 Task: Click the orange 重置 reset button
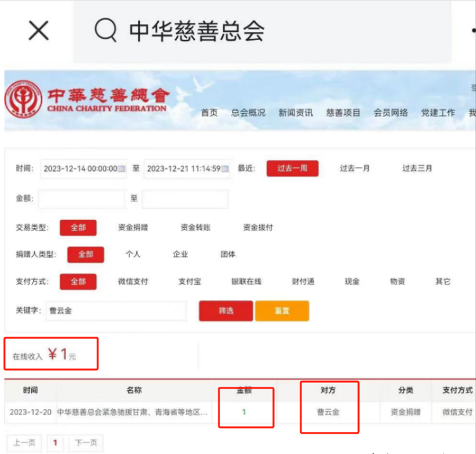[282, 310]
